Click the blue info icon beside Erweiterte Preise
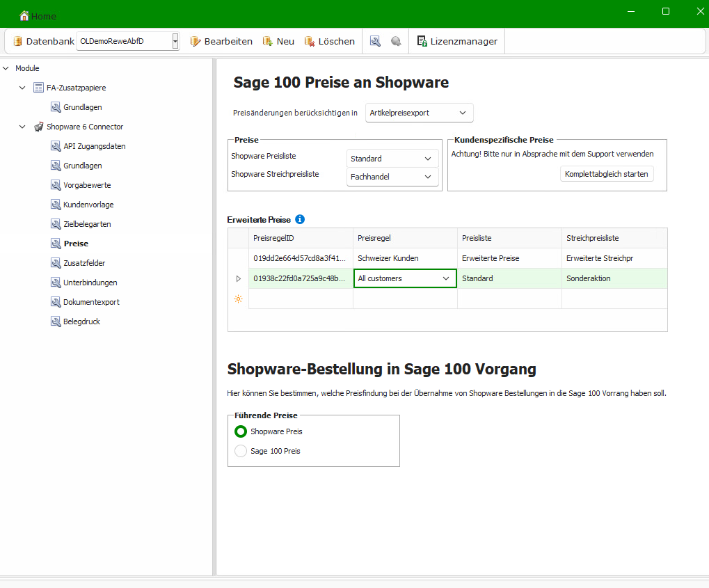 click(300, 219)
